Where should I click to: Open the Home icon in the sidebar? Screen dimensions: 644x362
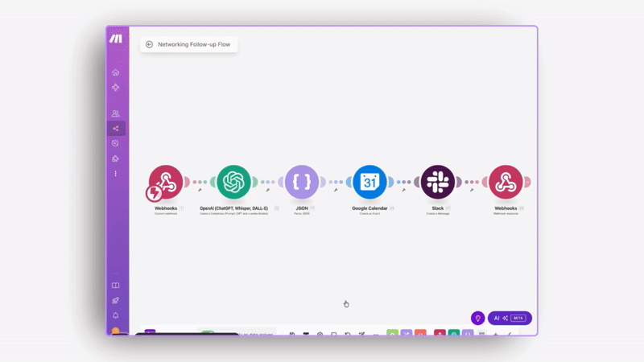tap(115, 72)
